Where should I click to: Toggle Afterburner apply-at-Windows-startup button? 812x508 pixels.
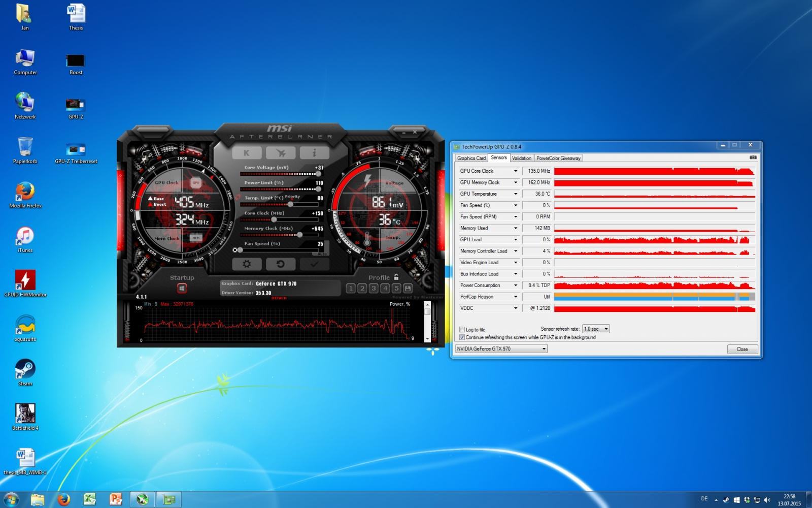click(x=182, y=289)
